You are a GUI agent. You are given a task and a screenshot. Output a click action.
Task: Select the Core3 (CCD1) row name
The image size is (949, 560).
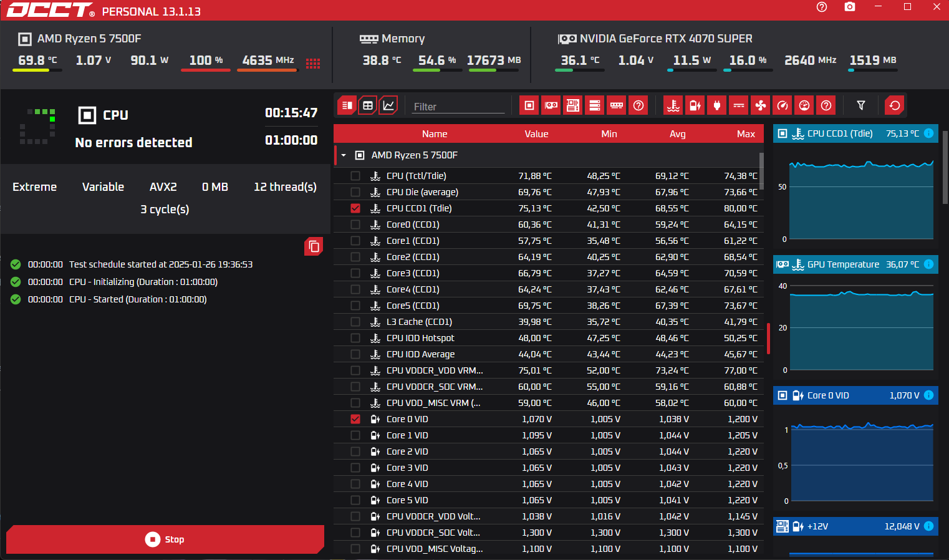413,273
